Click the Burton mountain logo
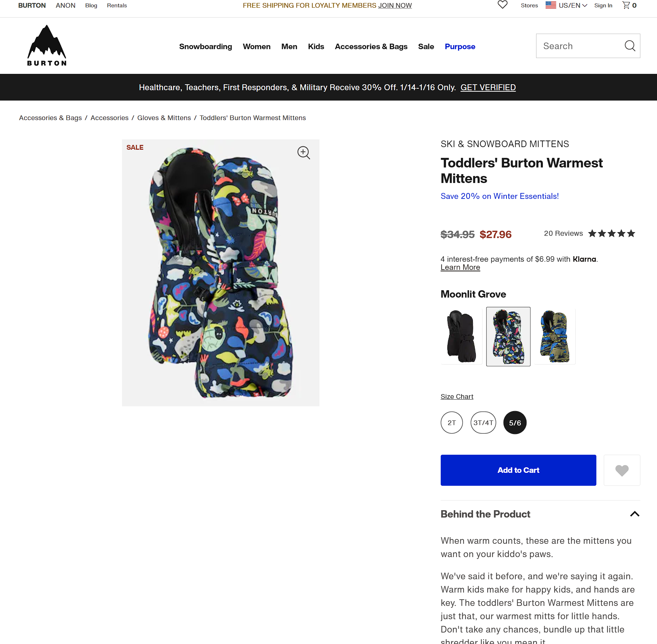 pyautogui.click(x=47, y=45)
